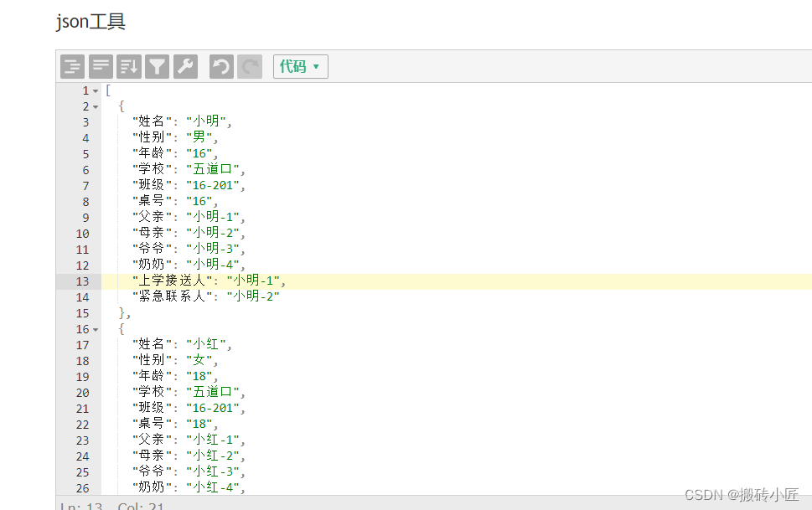Click the redo arrow icon

[249, 66]
